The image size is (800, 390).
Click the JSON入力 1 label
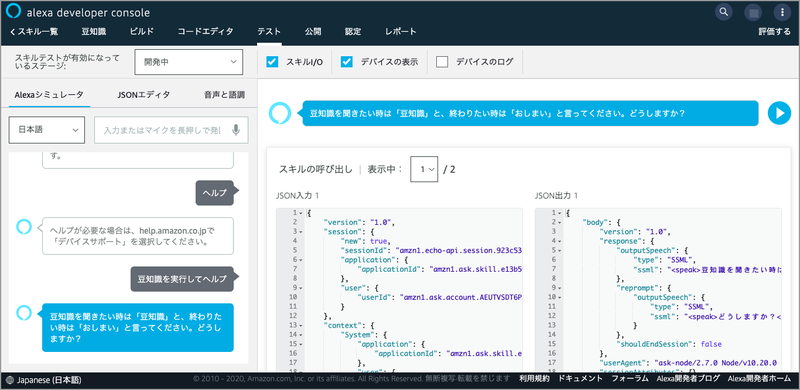point(297,196)
